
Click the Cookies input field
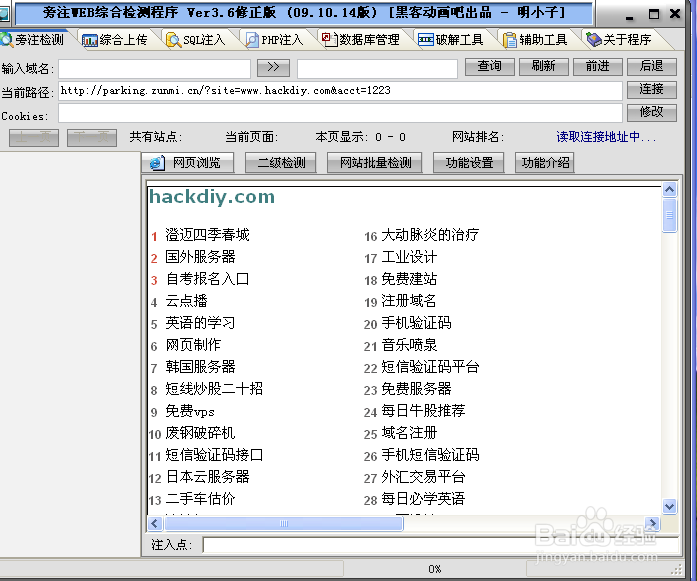pos(340,113)
